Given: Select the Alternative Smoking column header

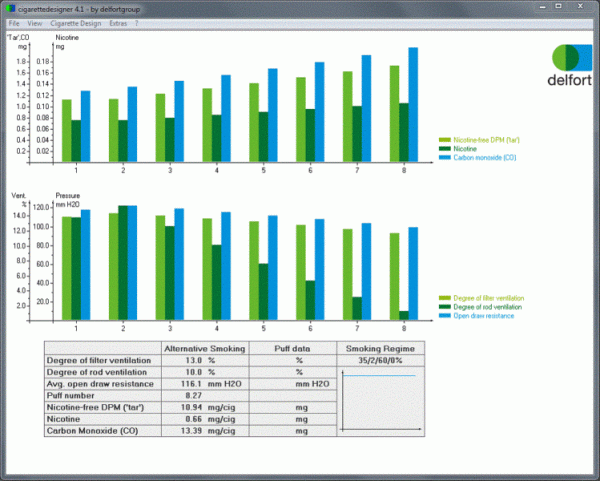Looking at the screenshot, I should [203, 347].
